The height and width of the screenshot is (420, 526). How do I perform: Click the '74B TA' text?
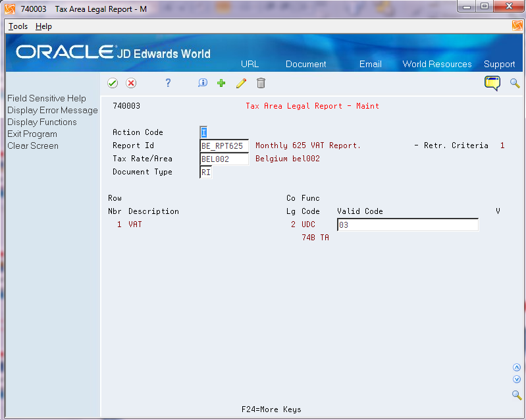pyautogui.click(x=315, y=237)
